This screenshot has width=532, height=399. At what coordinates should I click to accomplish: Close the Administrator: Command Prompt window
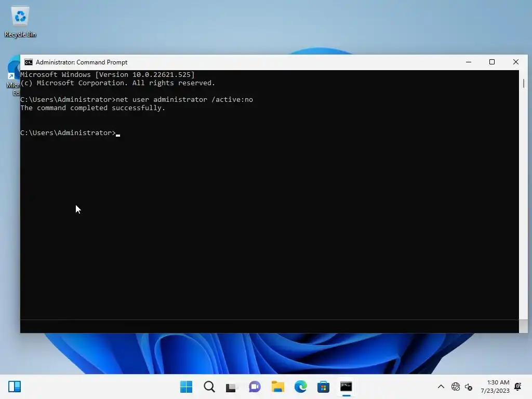[x=516, y=62]
